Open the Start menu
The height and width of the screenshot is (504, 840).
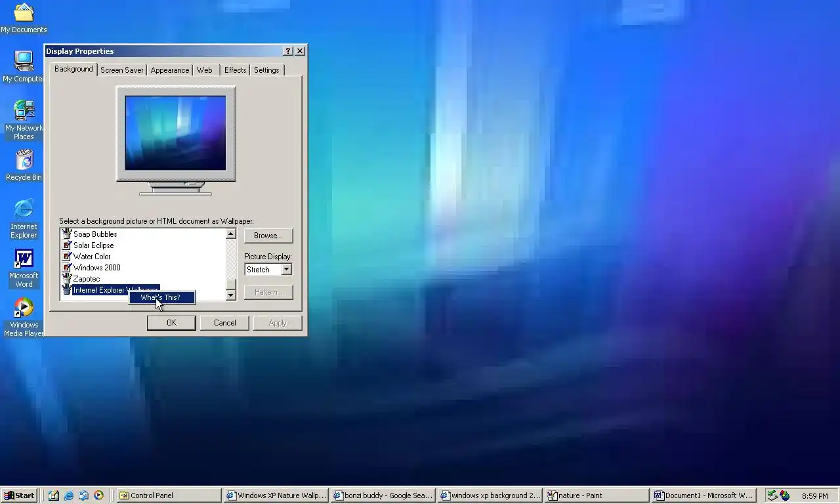click(x=19, y=495)
